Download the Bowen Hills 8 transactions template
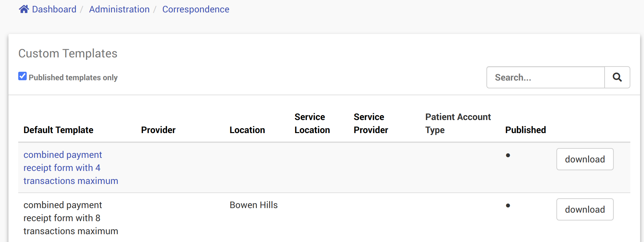 click(x=585, y=209)
